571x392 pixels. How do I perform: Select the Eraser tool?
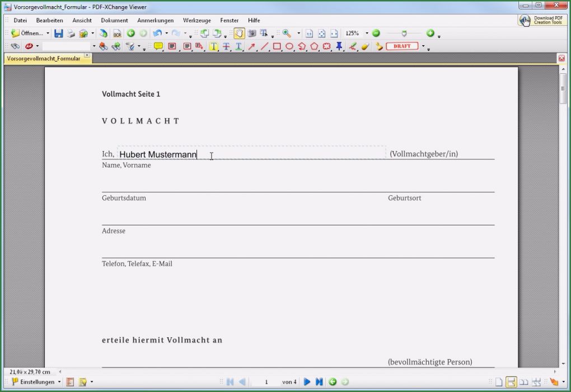(365, 46)
